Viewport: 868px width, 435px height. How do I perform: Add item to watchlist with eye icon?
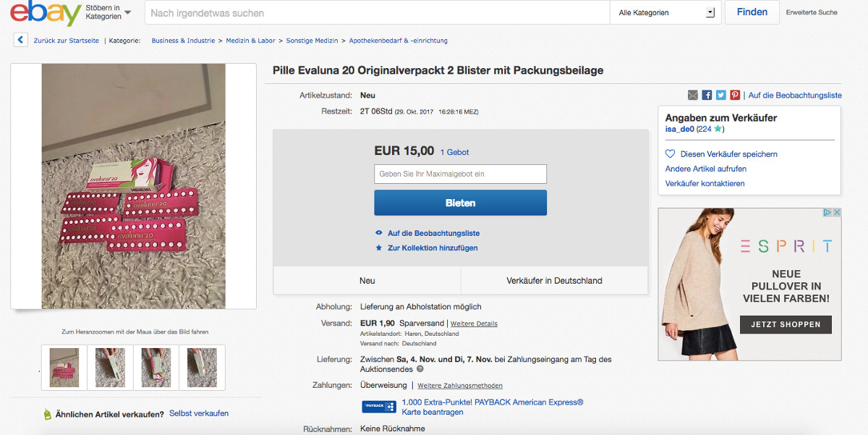click(x=378, y=233)
